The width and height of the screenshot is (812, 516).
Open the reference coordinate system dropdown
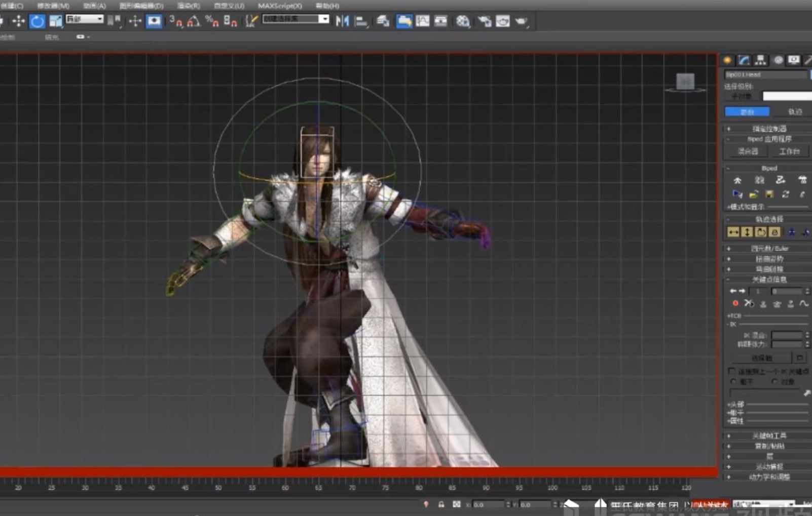click(85, 19)
